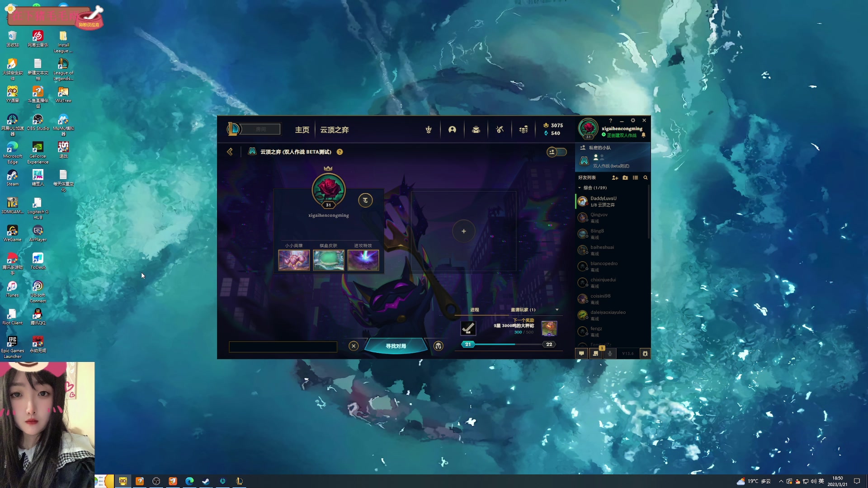The width and height of the screenshot is (868, 488).
Task: Change the friends list view options
Action: 636,178
